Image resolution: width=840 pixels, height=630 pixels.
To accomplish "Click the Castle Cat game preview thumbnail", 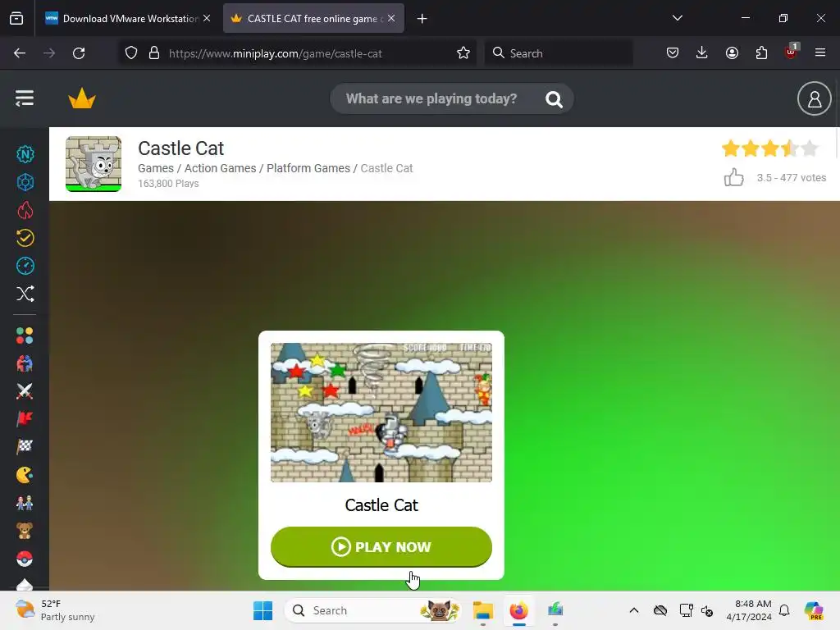I will click(381, 413).
